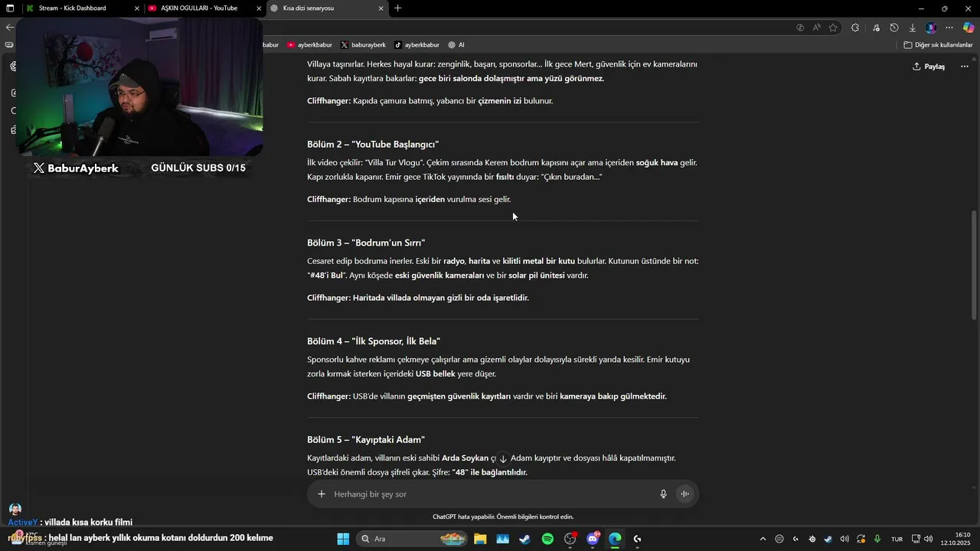Jump to bottom with down arrow button

coord(503,458)
